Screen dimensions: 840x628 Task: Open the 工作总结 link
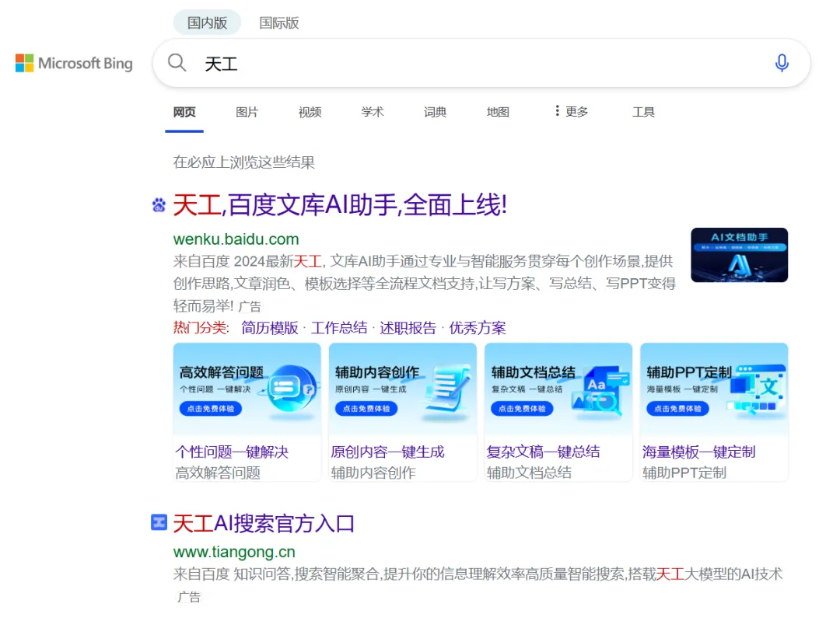tap(339, 328)
